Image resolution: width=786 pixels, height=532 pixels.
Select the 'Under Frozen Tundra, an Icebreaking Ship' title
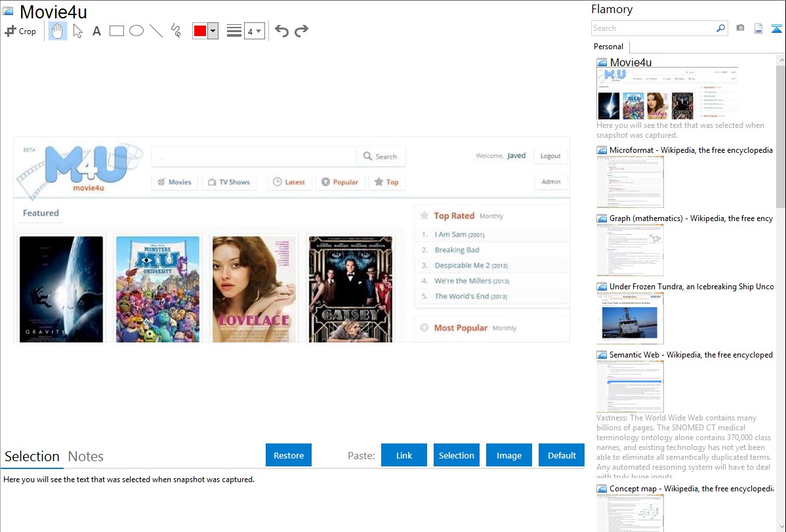(x=692, y=287)
